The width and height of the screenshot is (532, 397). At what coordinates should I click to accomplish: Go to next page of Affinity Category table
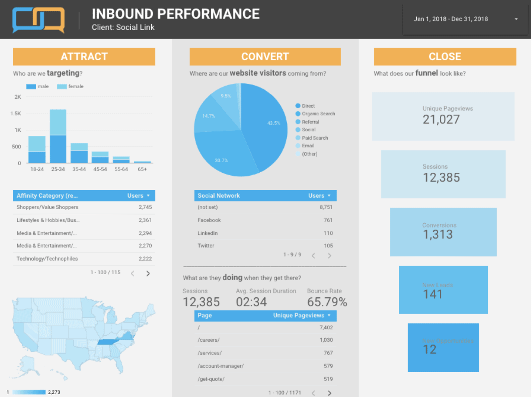point(148,273)
